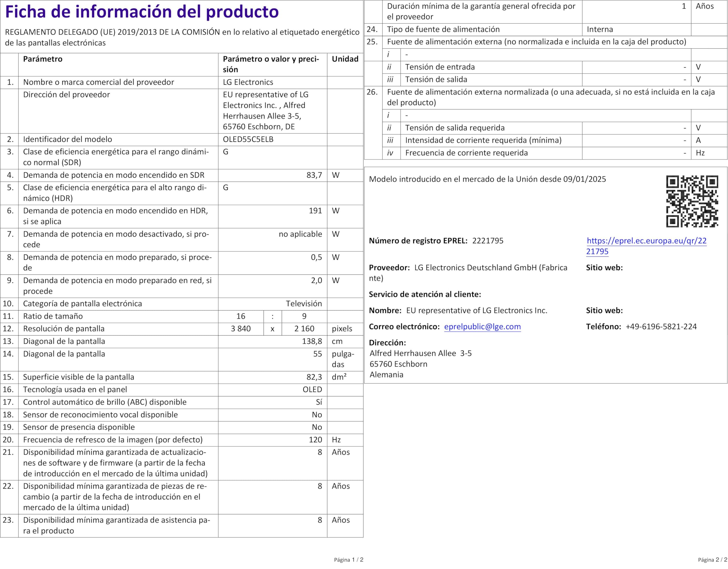
Task: Click the 120 Hz refresh rate value
Action: pyautogui.click(x=315, y=440)
